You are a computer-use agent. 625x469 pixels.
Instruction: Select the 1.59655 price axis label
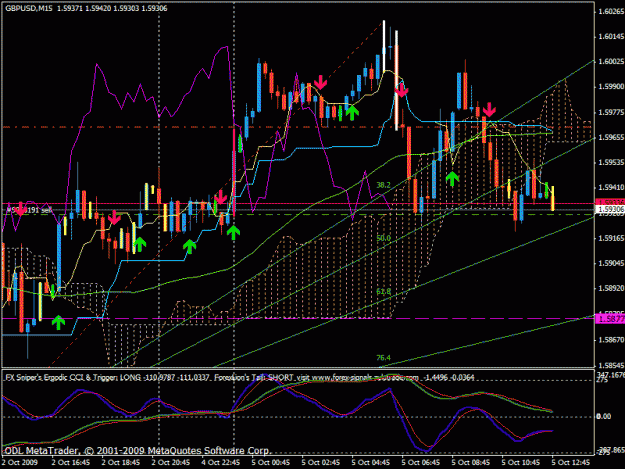tap(611, 137)
